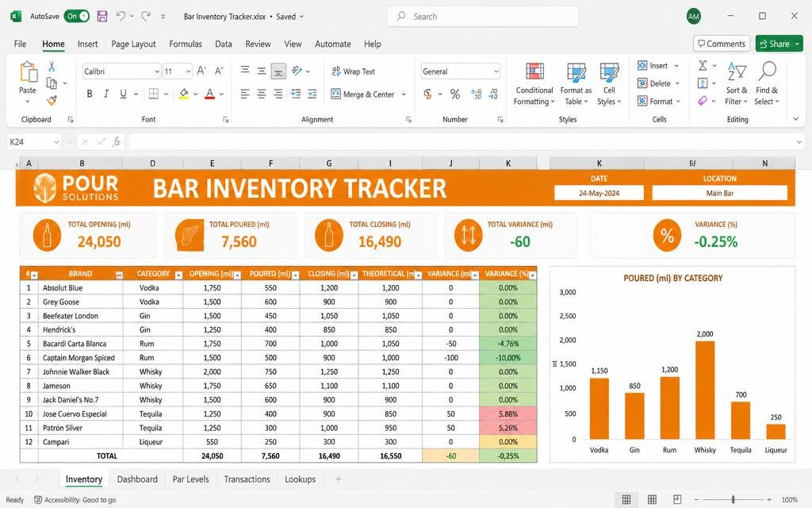Toggle Bottom Align button
This screenshot has height=508, width=812.
coord(278,71)
